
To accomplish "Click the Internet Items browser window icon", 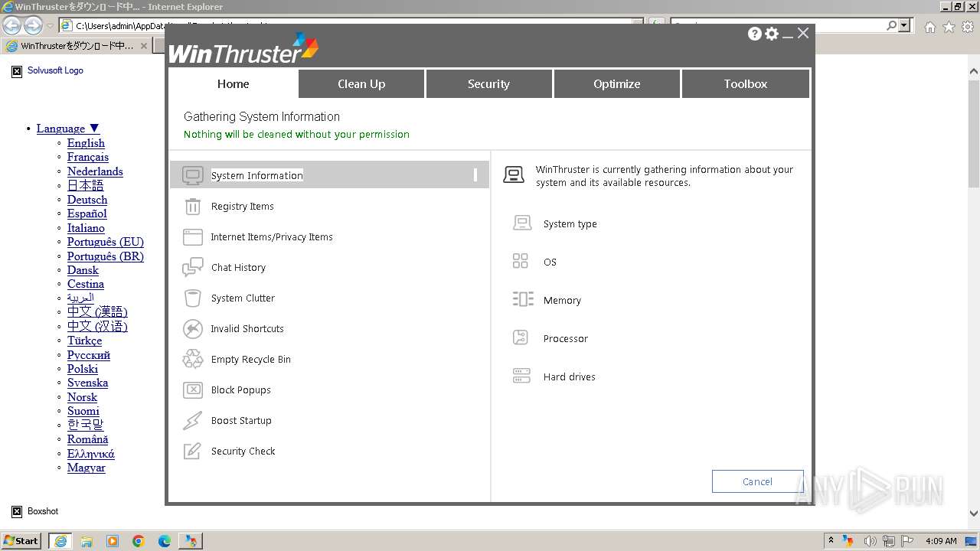I will tap(193, 236).
